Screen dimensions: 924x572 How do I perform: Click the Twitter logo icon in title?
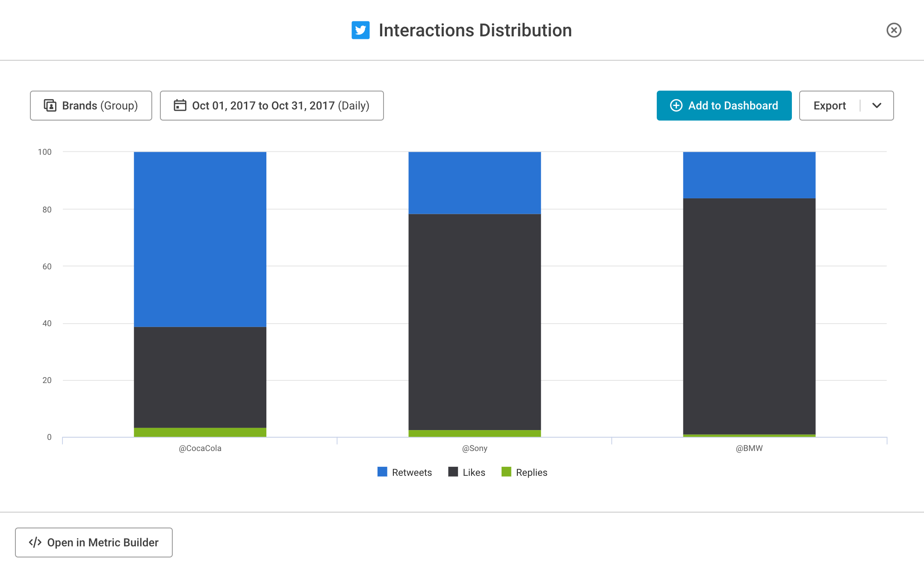coord(360,30)
